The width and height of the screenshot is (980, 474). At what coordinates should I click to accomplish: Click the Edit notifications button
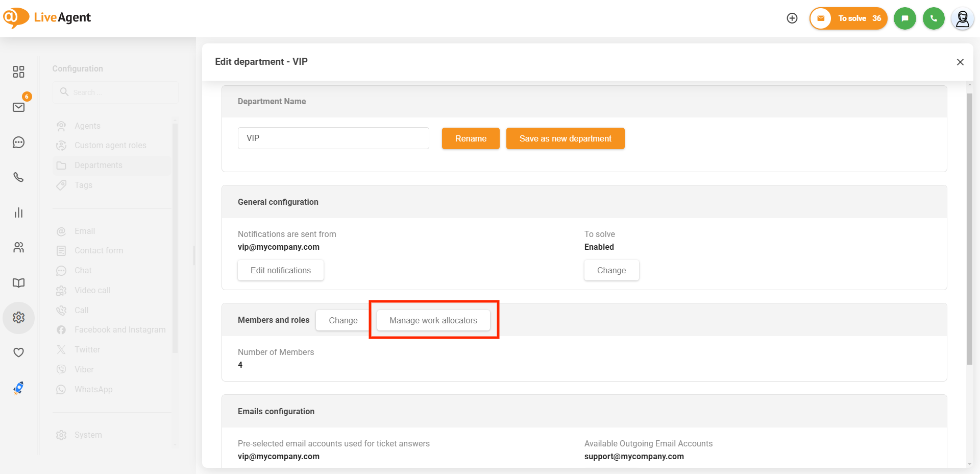280,270
